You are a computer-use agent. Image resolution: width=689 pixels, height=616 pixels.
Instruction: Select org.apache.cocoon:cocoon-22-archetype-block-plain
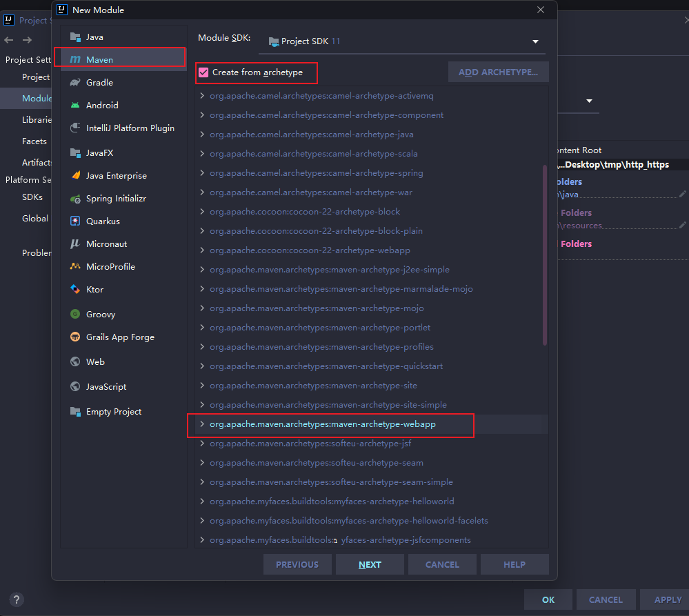pos(316,230)
